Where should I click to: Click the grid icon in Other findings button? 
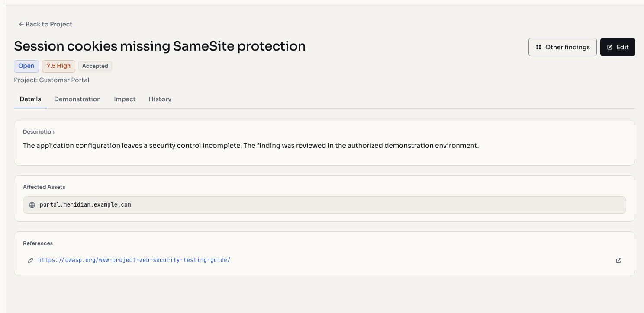538,47
